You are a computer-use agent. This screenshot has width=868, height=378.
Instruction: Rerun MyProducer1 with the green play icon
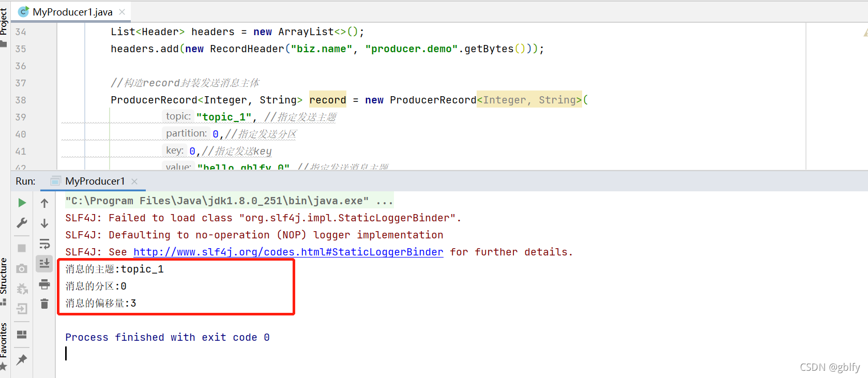(22, 203)
